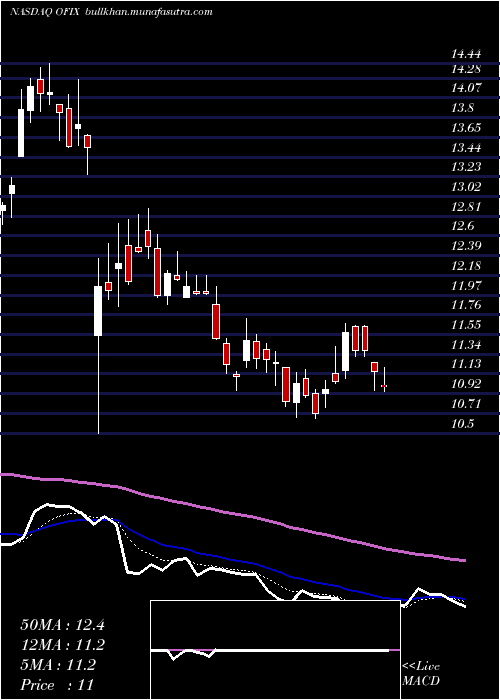Click the 10.5 price axis label
500x700 pixels.
click(462, 423)
